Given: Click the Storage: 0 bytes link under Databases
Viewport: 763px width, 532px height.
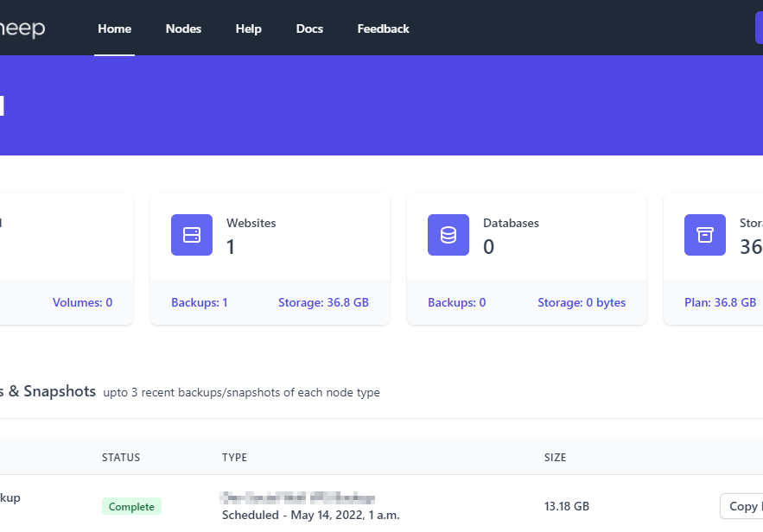Looking at the screenshot, I should pos(581,302).
